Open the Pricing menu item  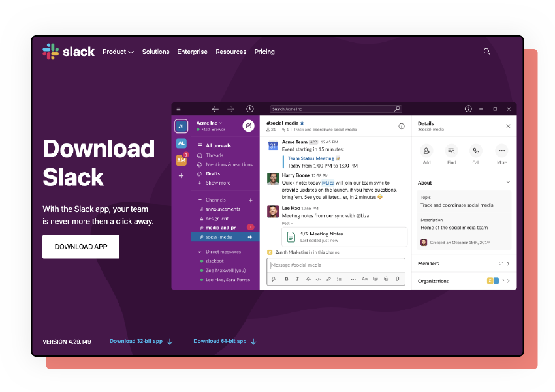264,52
